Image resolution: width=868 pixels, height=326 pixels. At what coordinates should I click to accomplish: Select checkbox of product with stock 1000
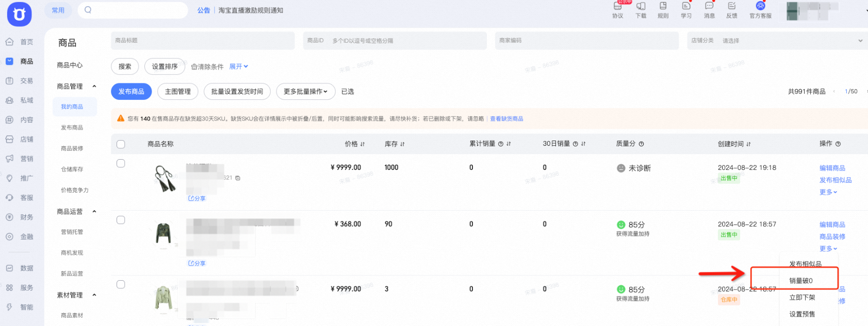coord(121,163)
